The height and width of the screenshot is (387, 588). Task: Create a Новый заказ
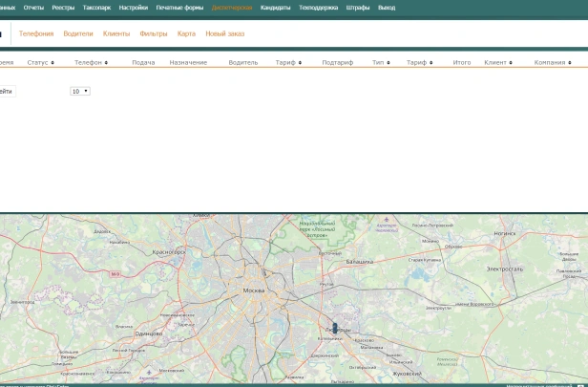click(224, 33)
